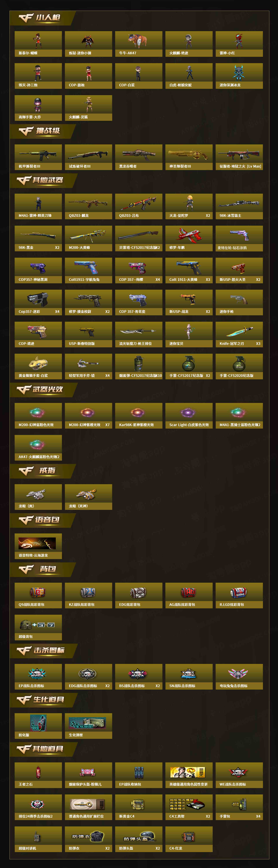The height and width of the screenshot is (868, 278).
Task: Open the 语音特效-云海游龙 voice pack
Action: (38, 546)
